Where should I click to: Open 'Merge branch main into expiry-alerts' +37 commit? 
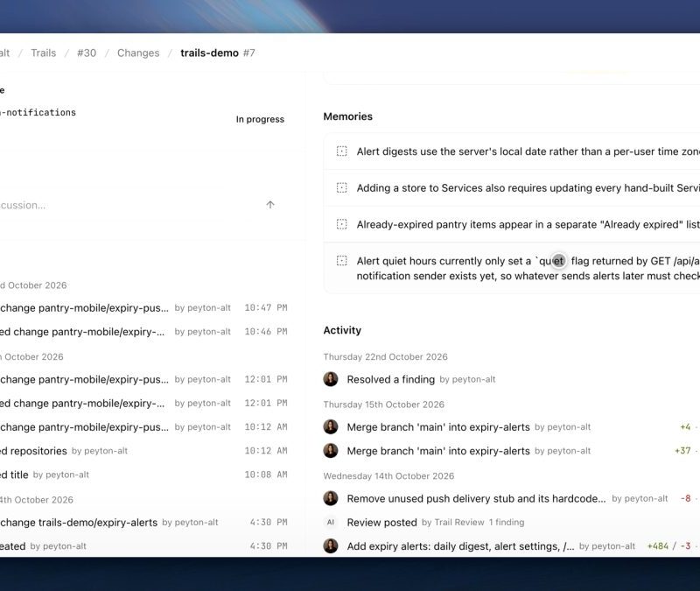438,451
